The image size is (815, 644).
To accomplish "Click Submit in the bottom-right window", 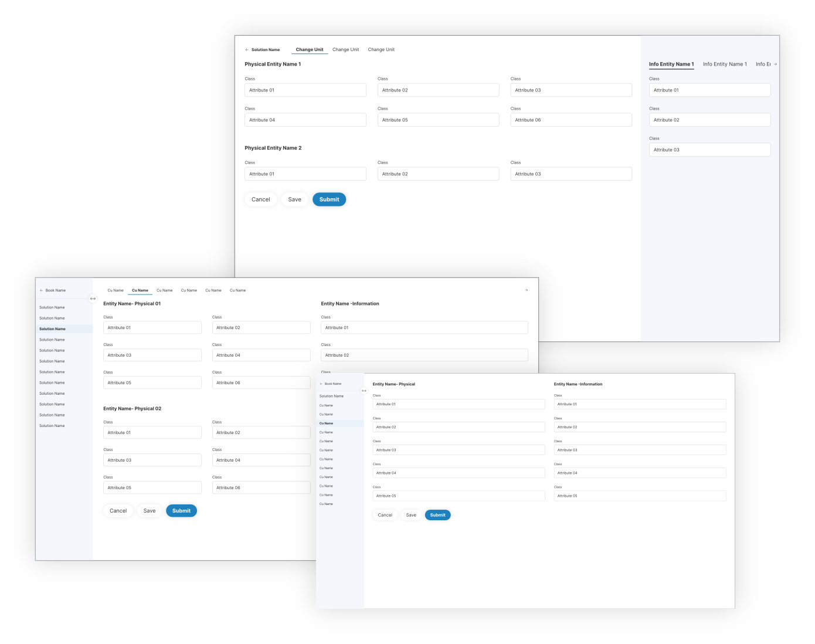I will click(437, 515).
